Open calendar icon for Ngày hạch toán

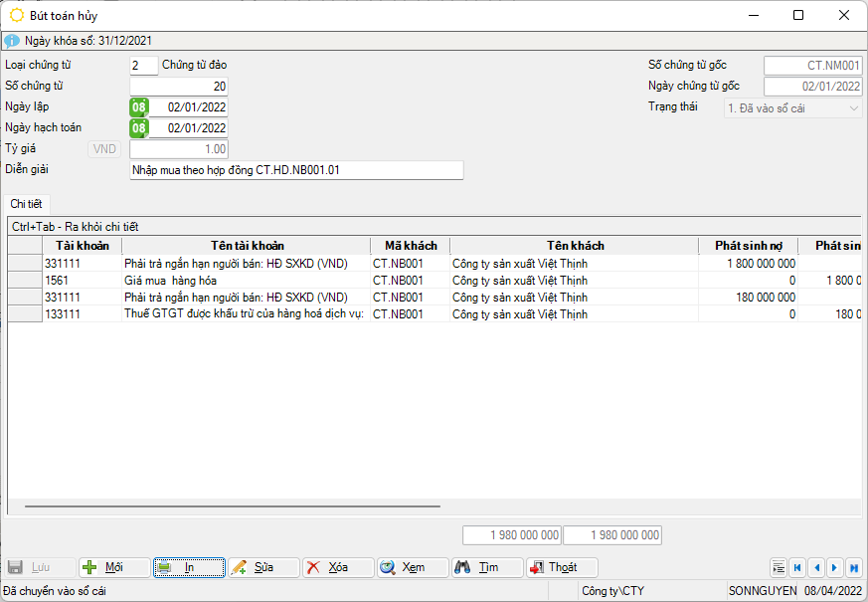[x=139, y=128]
